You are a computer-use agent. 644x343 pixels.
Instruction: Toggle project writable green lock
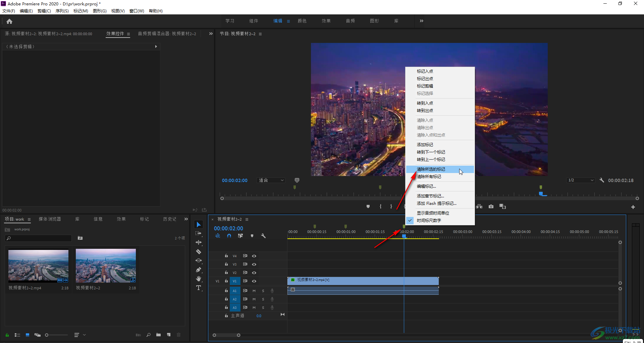coord(7,335)
